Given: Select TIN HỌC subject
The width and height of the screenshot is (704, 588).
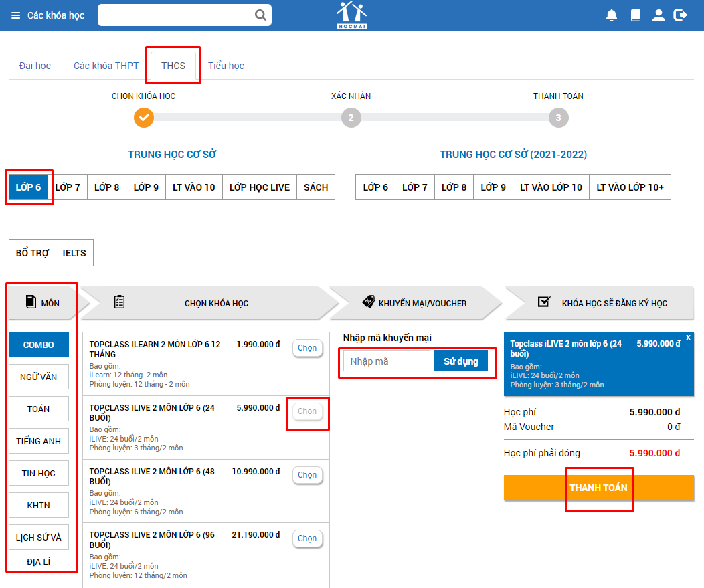Looking at the screenshot, I should (x=39, y=473).
